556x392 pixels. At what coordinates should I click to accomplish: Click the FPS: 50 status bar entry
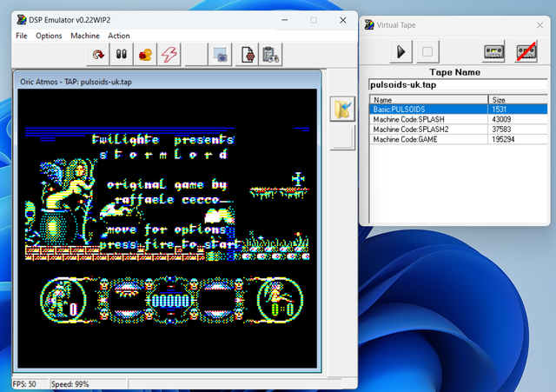24,384
